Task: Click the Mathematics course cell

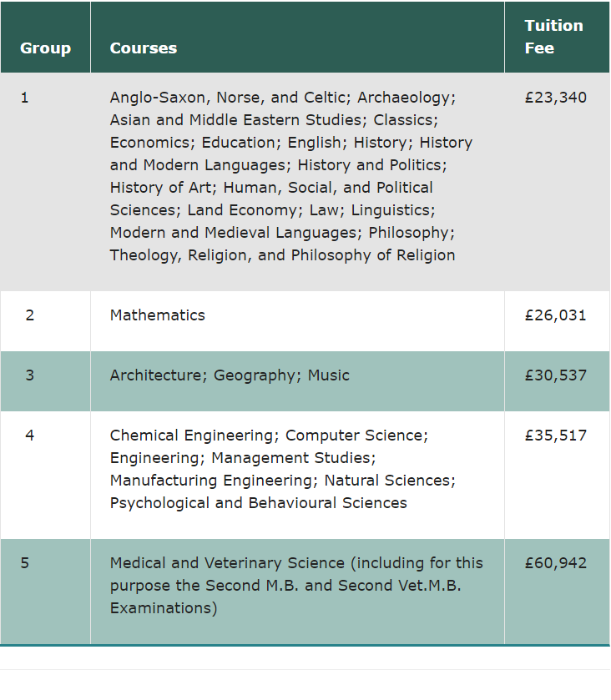Action: pyautogui.click(x=158, y=315)
